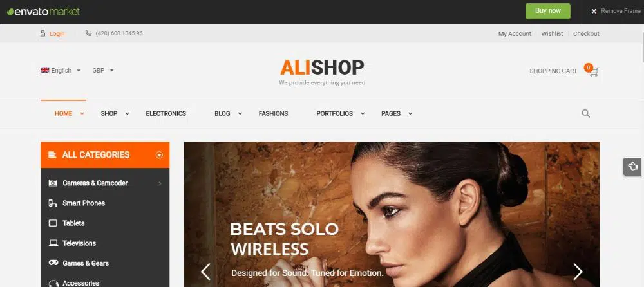Open the shopping cart icon

(594, 71)
